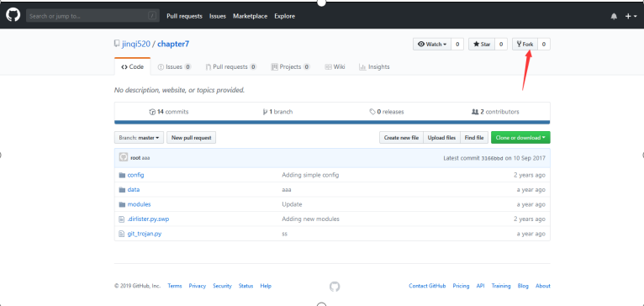The height and width of the screenshot is (306, 644).
Task: Click the config folder icon
Action: pyautogui.click(x=122, y=175)
